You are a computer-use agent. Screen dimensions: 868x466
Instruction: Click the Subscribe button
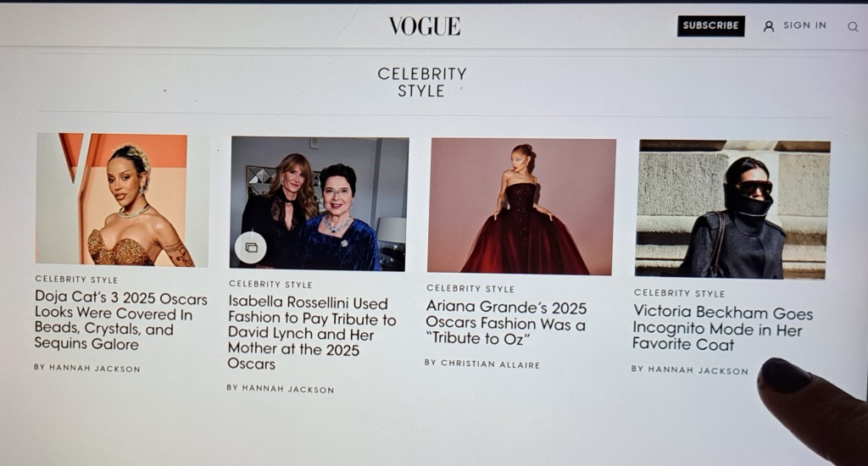tap(711, 25)
